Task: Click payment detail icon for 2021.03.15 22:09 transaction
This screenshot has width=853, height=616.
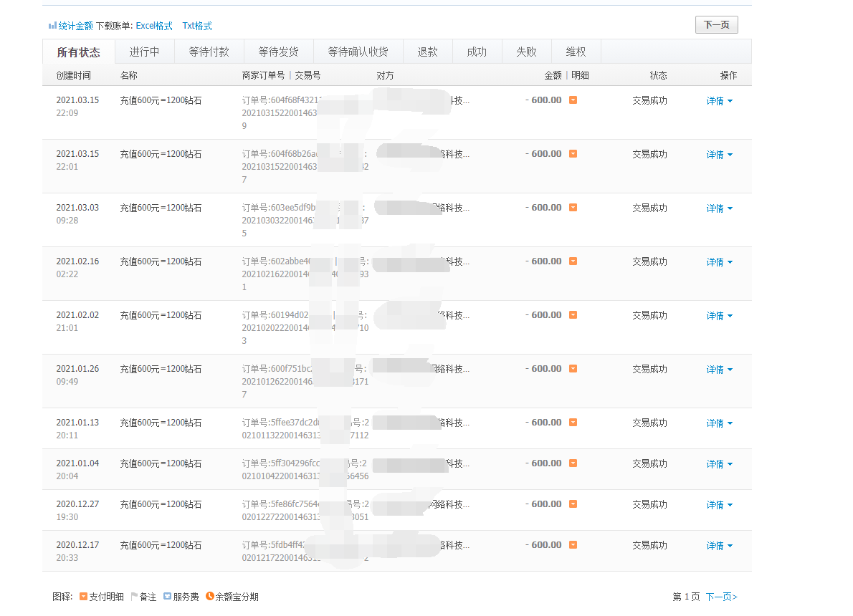Action: (573, 100)
